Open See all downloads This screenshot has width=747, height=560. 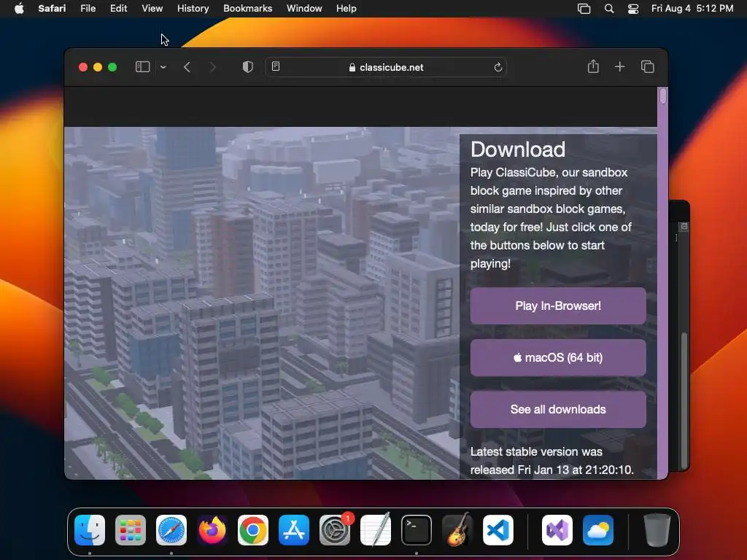tap(558, 410)
